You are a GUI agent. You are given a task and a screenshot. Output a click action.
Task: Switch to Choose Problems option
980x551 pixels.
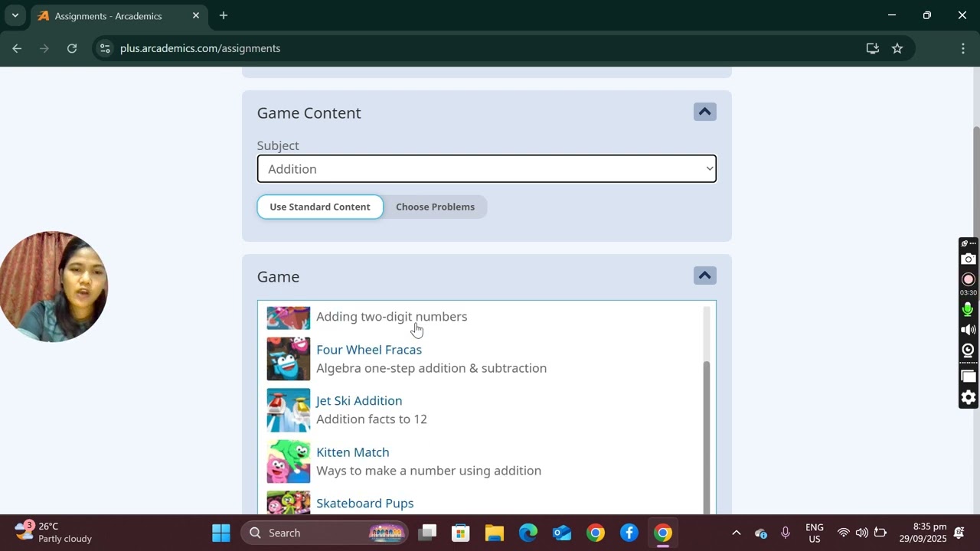click(x=435, y=207)
